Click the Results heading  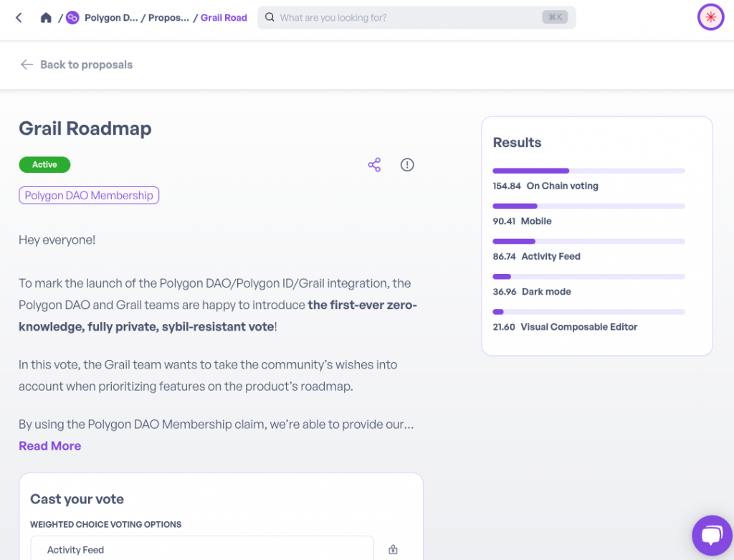[x=518, y=143]
